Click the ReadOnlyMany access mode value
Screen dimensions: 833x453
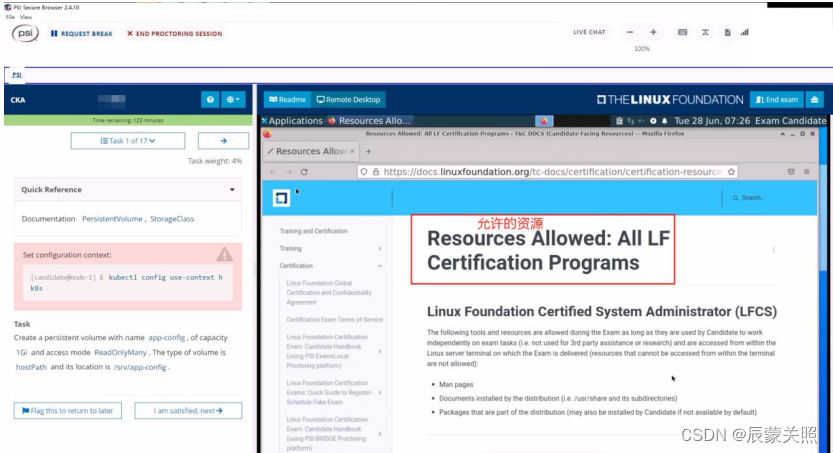pyautogui.click(x=120, y=353)
